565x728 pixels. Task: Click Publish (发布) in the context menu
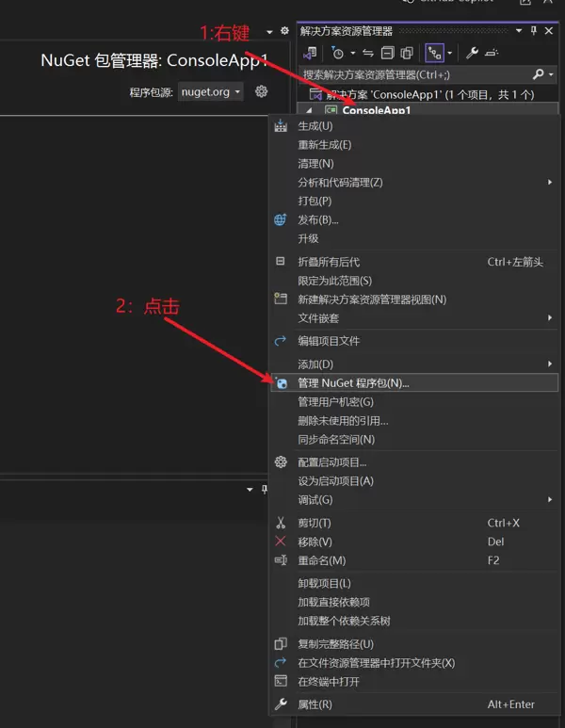(317, 219)
